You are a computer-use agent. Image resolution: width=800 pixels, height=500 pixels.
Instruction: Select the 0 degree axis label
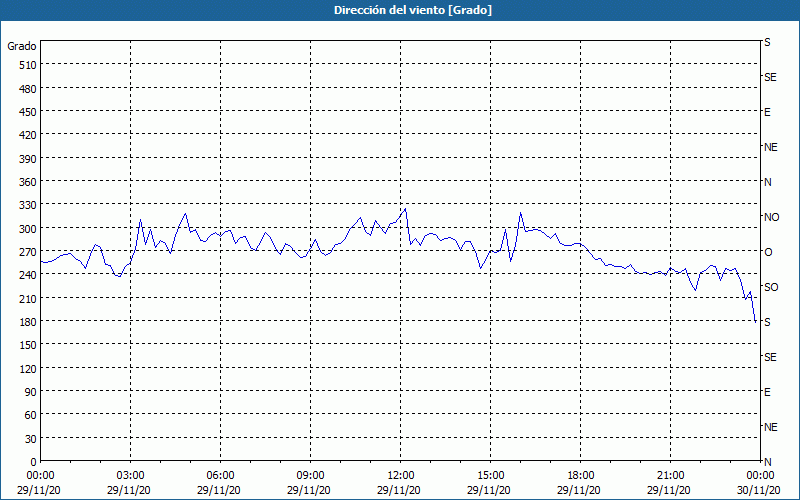[34, 462]
